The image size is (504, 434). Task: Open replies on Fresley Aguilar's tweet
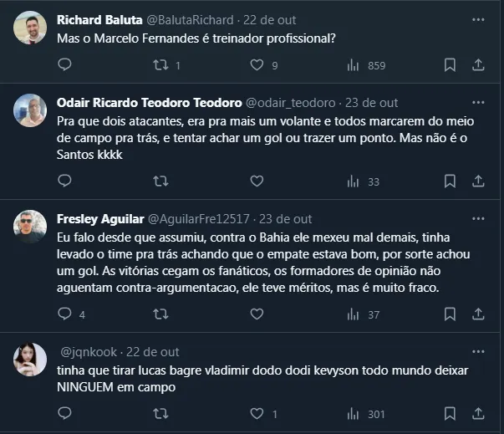click(x=65, y=314)
